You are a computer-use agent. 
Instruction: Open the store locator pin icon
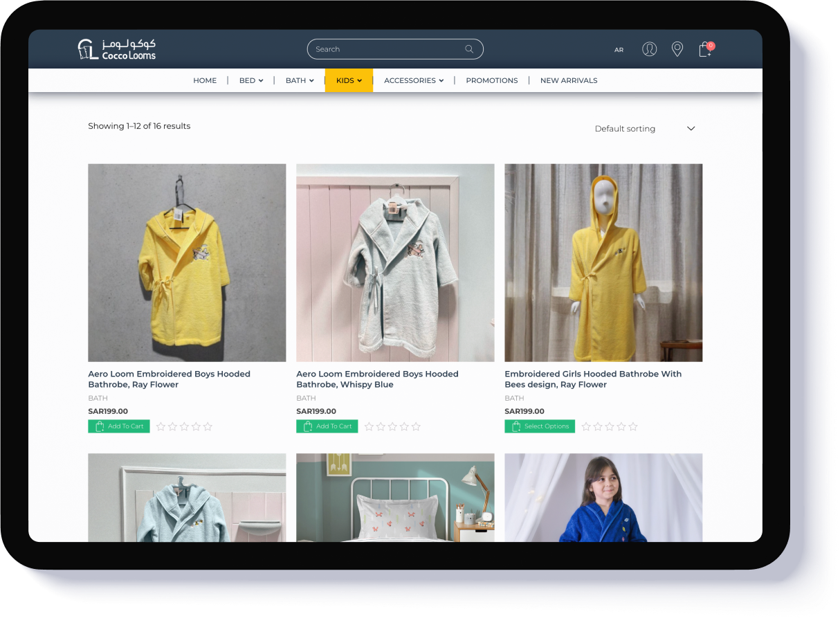(x=677, y=49)
